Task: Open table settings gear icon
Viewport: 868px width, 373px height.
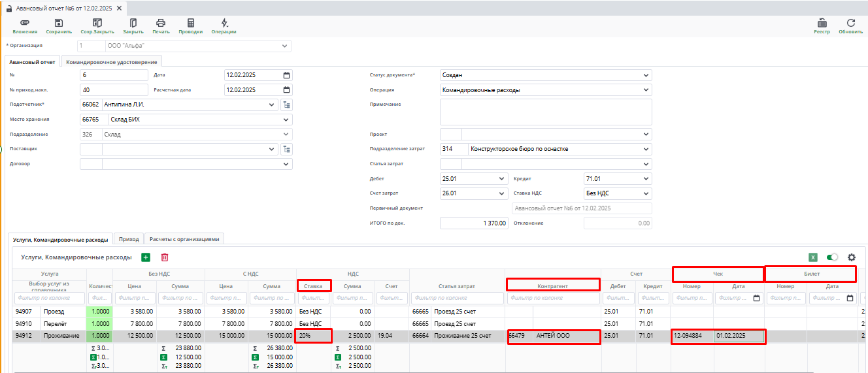Action: (x=852, y=257)
